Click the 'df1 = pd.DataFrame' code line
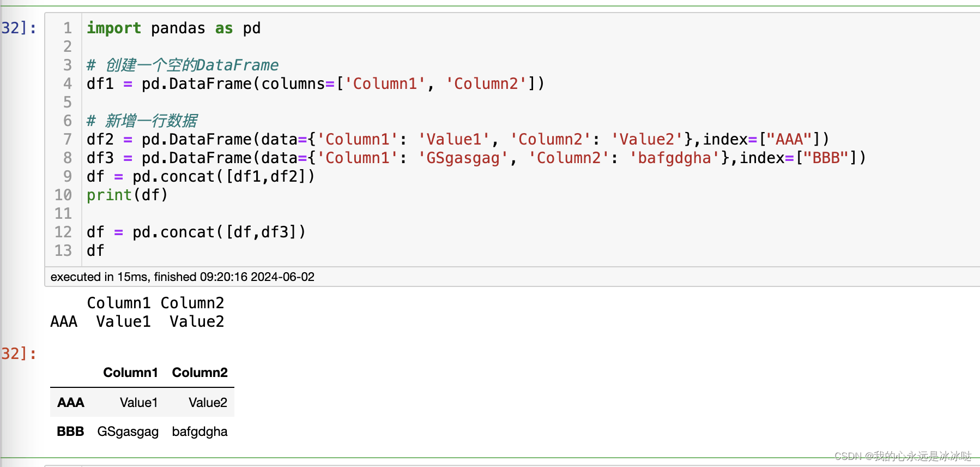This screenshot has width=980, height=467. pos(315,84)
